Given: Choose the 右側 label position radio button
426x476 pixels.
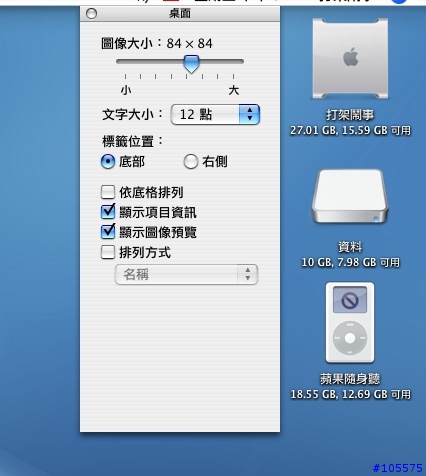Looking at the screenshot, I should (x=191, y=162).
